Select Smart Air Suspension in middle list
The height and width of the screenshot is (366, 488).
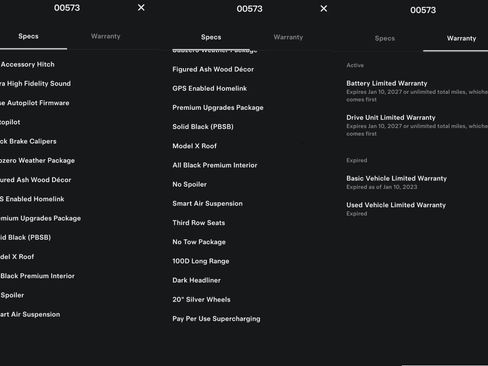pyautogui.click(x=207, y=204)
